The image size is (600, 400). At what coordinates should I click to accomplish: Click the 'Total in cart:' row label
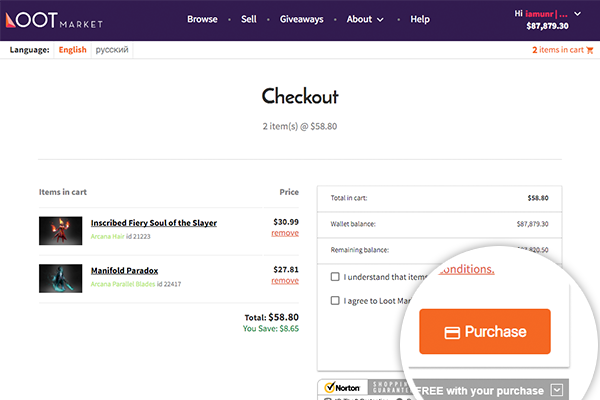[349, 198]
